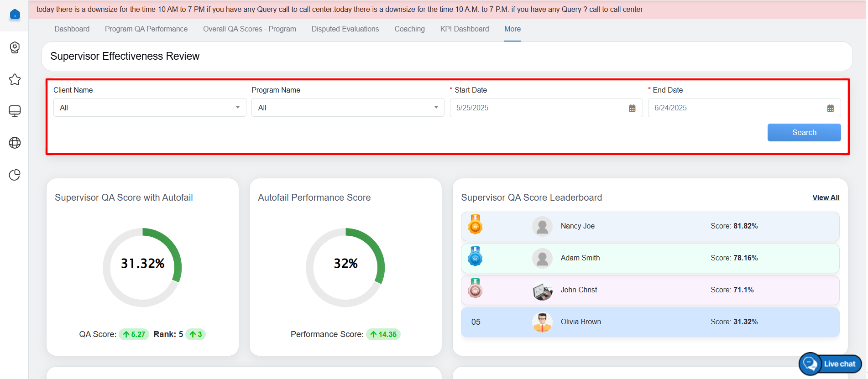Image resolution: width=868 pixels, height=379 pixels.
Task: Click Olivia Brown's avatar in the leaderboard
Action: pyautogui.click(x=542, y=322)
